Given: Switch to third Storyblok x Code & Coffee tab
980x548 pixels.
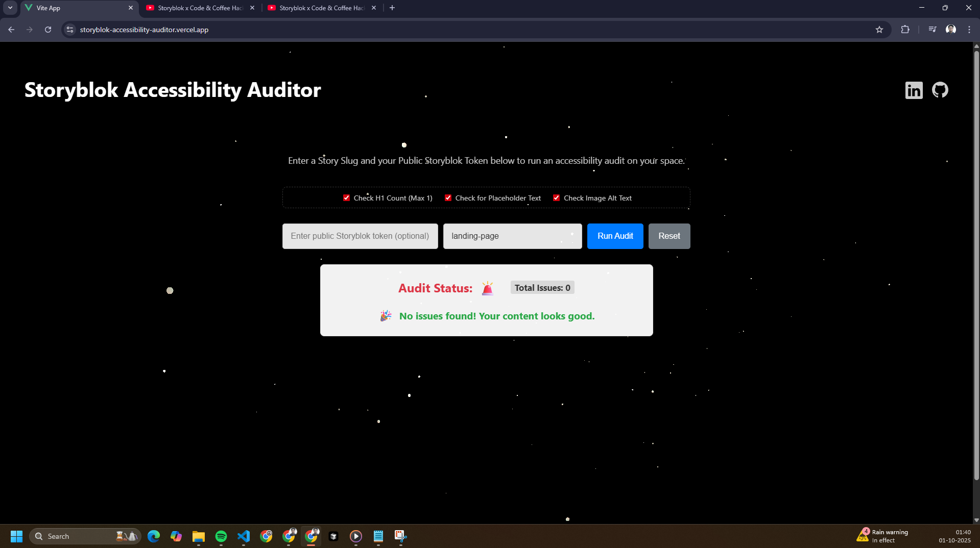Looking at the screenshot, I should pyautogui.click(x=322, y=8).
